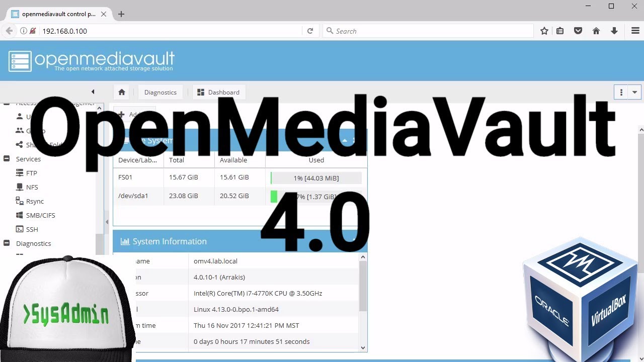Select the /dev/sda1 device cell

138,196
